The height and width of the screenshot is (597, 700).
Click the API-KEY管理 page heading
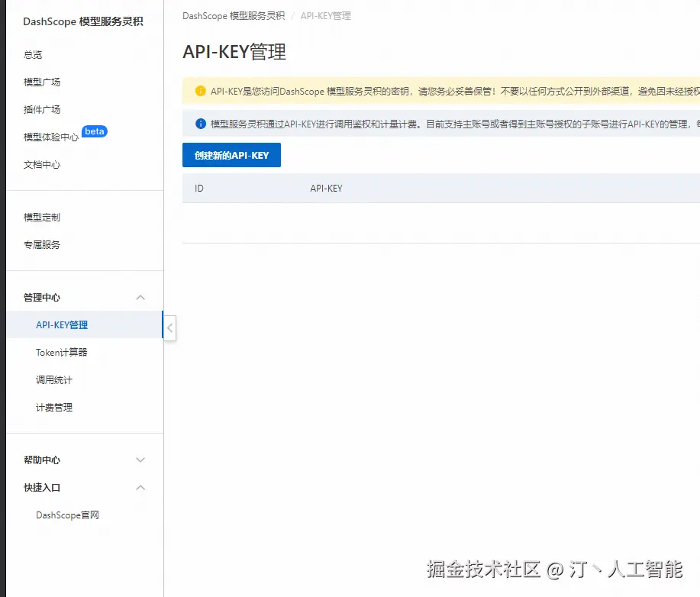[x=234, y=52]
